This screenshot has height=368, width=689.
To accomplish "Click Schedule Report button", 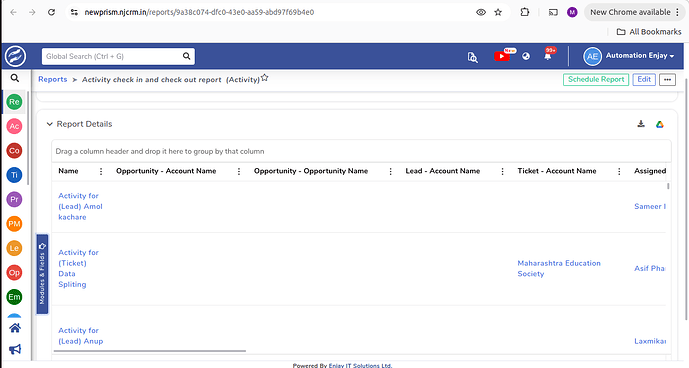I will click(x=596, y=80).
